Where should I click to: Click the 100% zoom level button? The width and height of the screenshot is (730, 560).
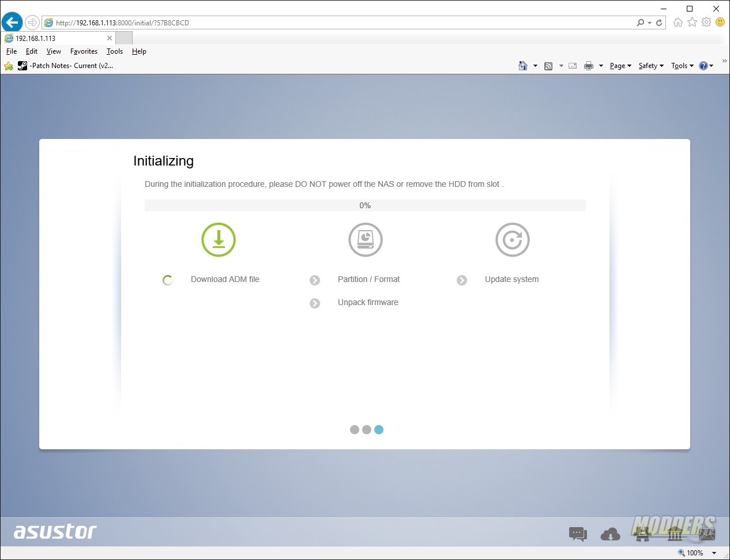pos(691,553)
